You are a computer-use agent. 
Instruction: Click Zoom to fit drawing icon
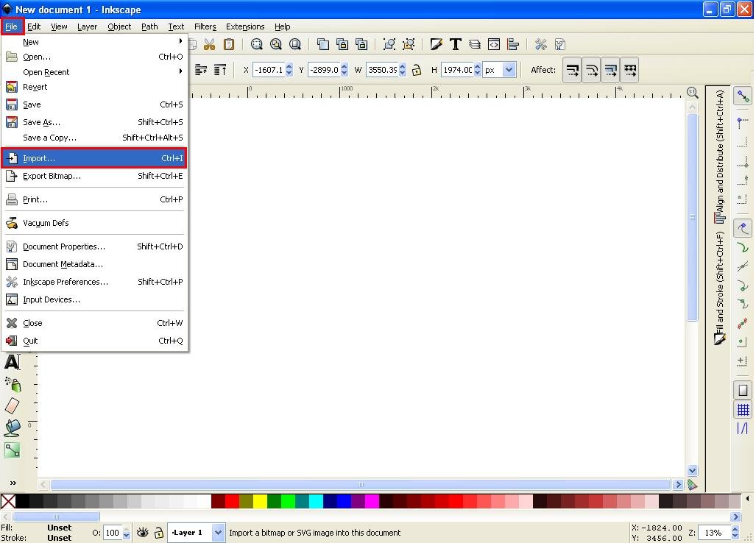276,45
